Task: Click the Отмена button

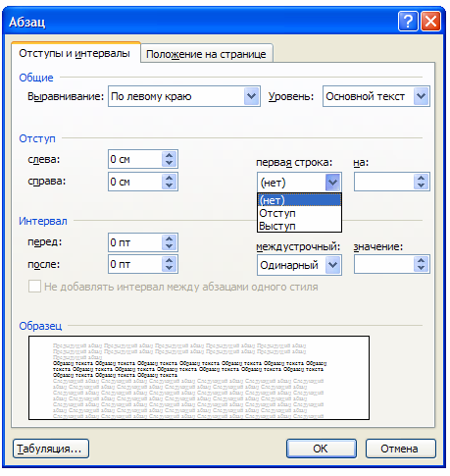Action: coord(401,449)
